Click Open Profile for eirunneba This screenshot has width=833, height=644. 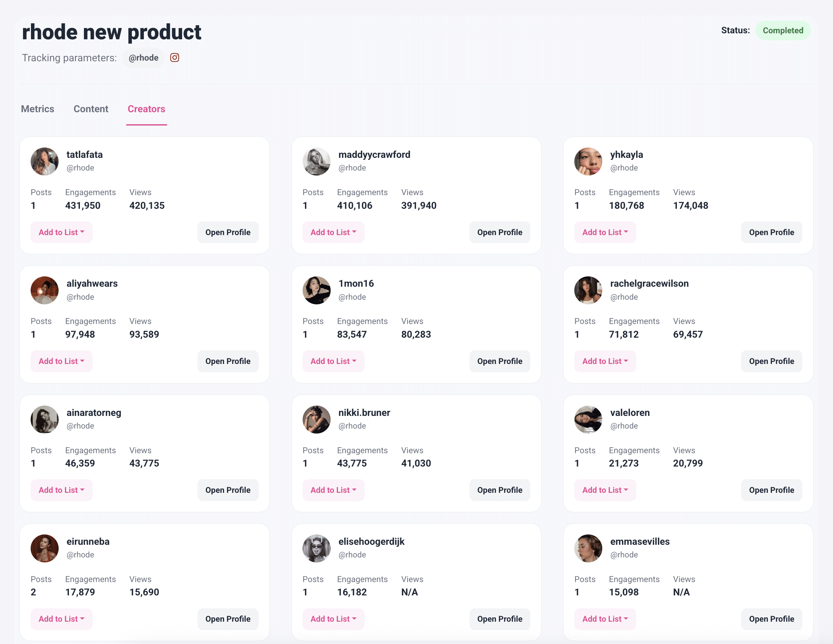tap(228, 619)
